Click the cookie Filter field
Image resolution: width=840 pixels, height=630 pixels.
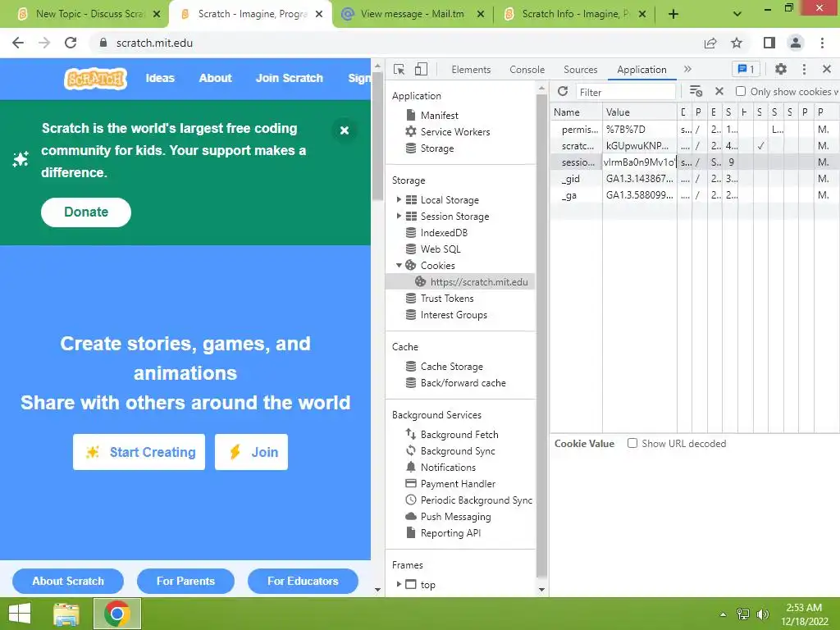pos(625,92)
